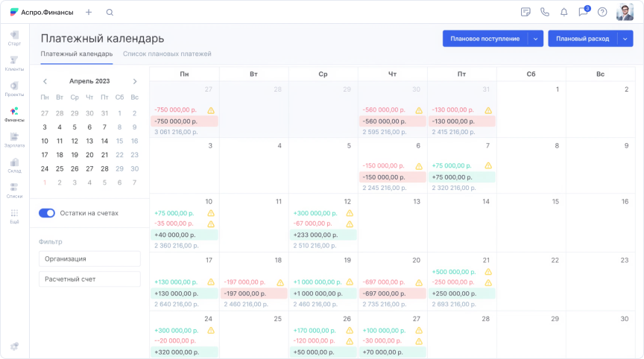The image size is (644, 359).
Task: Open the notifications bell
Action: (x=563, y=12)
